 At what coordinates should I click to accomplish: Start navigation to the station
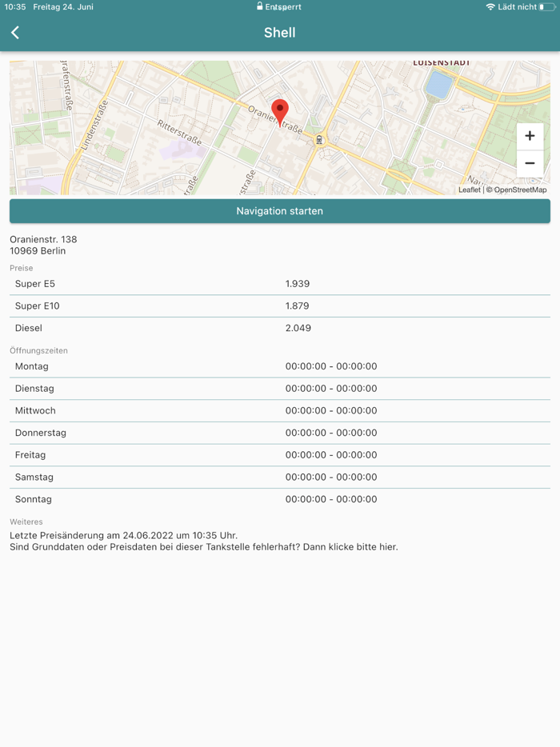[280, 211]
